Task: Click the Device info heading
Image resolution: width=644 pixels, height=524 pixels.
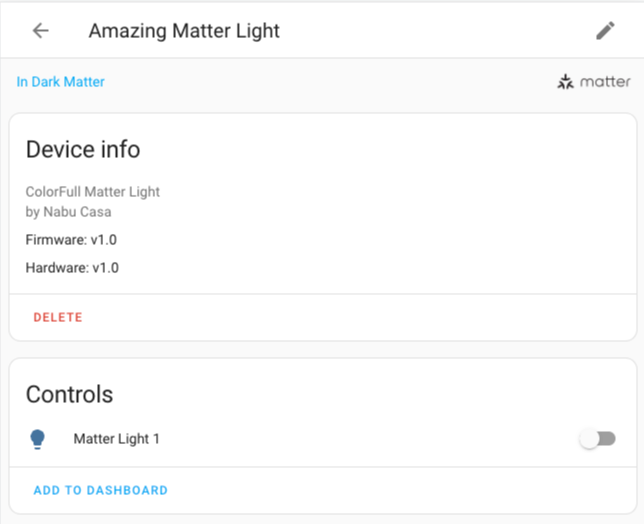Action: (83, 150)
